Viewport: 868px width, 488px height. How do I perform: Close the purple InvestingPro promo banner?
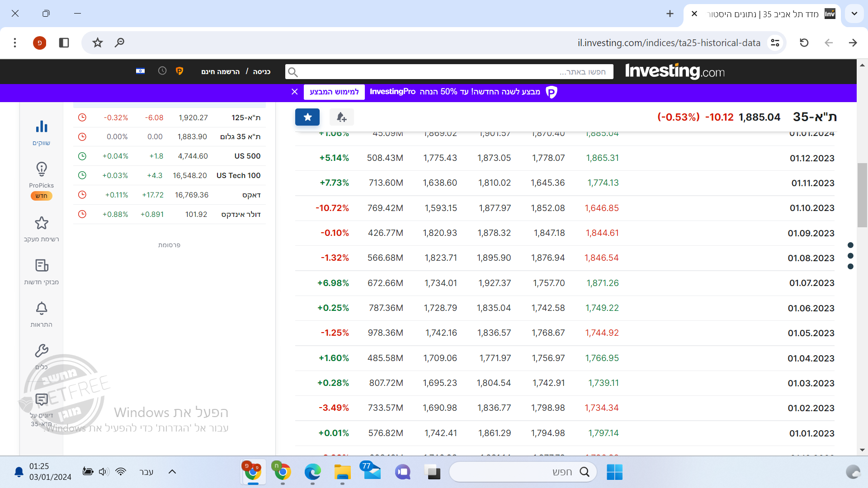point(295,92)
